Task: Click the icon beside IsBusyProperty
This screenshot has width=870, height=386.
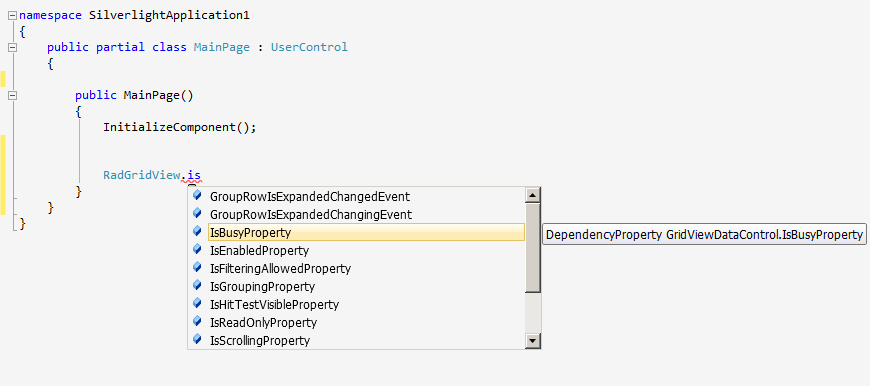Action: [196, 231]
